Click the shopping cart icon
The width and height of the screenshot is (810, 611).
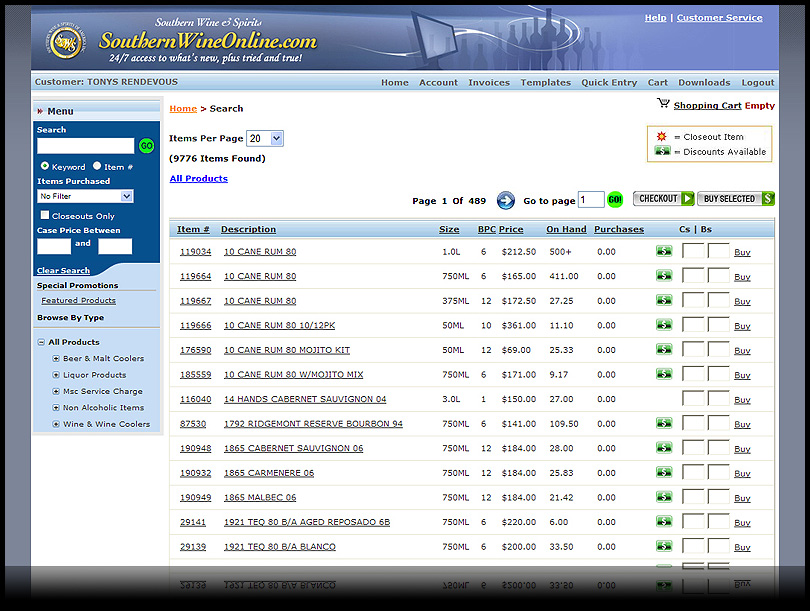pyautogui.click(x=663, y=104)
